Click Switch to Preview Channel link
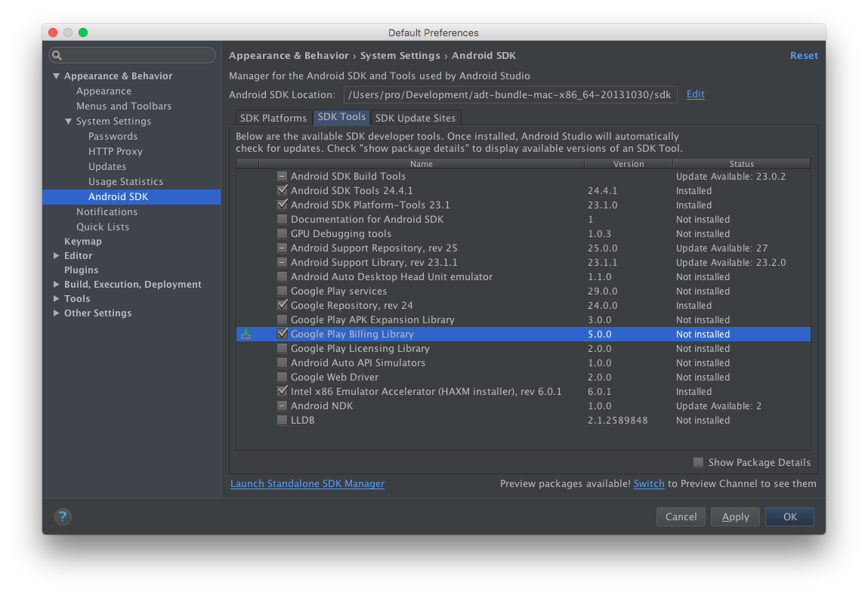The width and height of the screenshot is (868, 595). 649,483
